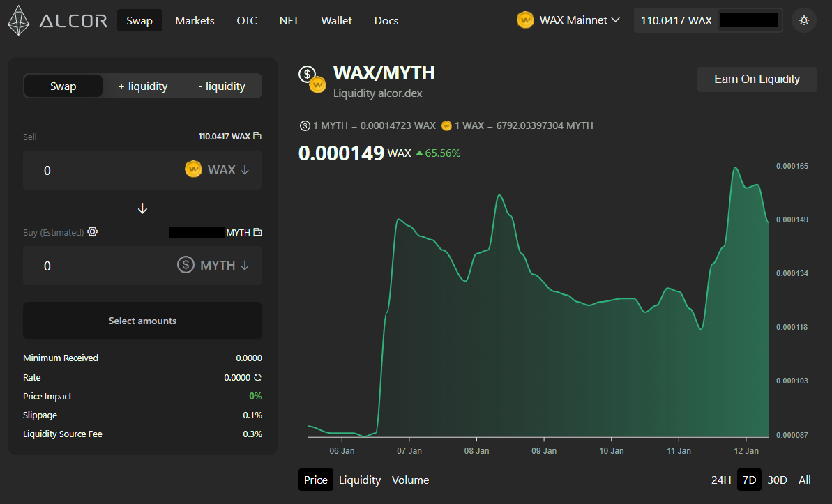Viewport: 832px width, 504px height.
Task: Click the 0.1% Slippage value
Action: coord(252,415)
